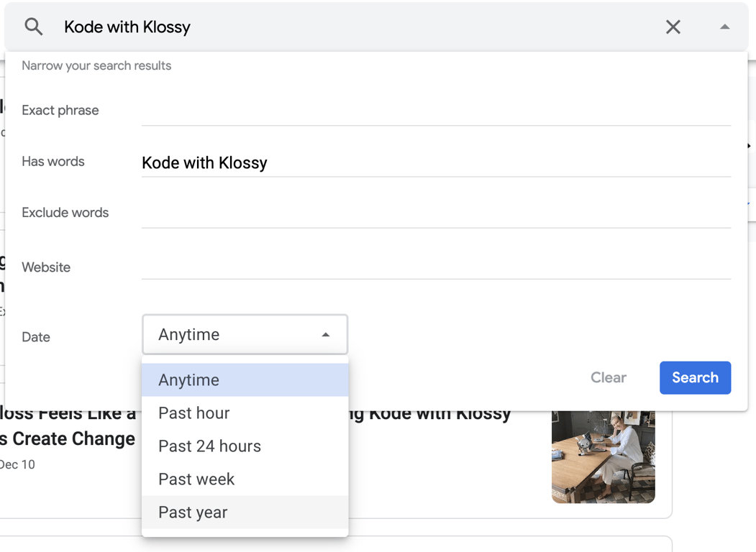
Task: Click the blue Search button
Action: click(x=695, y=378)
